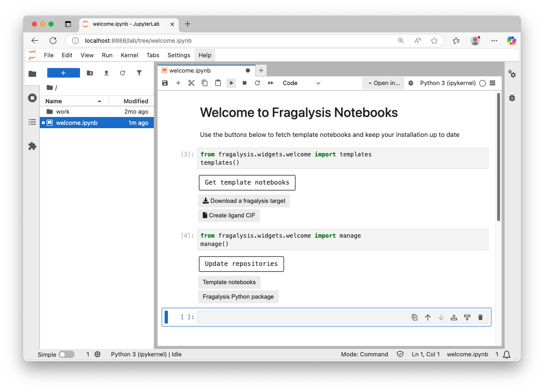Viewport: 544px width, 392px height.
Task: Select the work folder in file list
Action: click(97, 112)
